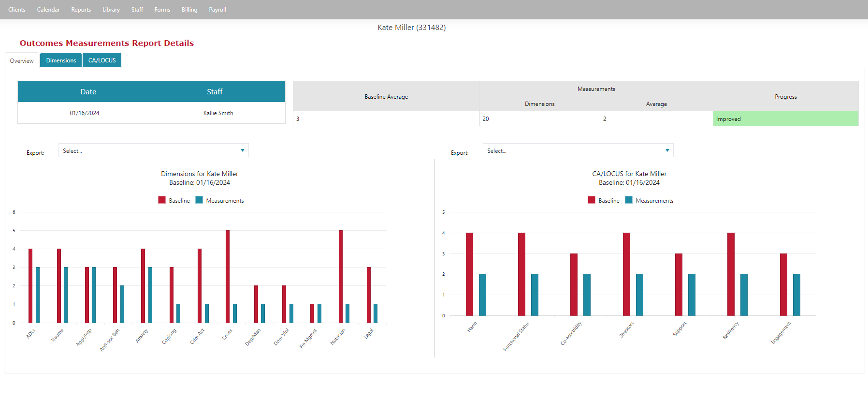Toggle Baseline legend swatch in CA/LOCUS chart
Image resolution: width=868 pixels, height=402 pixels.
tap(592, 200)
